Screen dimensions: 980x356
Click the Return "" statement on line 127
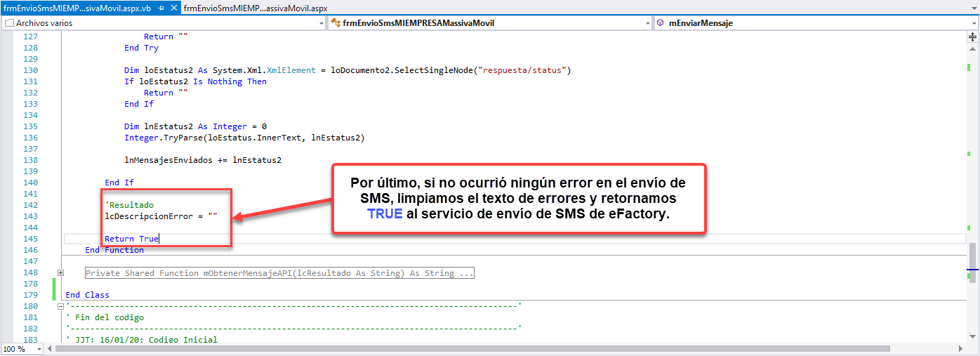click(166, 37)
